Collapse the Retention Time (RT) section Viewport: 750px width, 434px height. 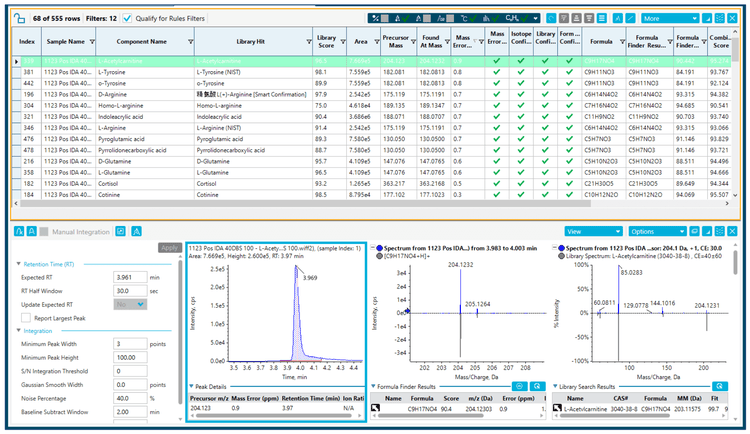click(17, 263)
